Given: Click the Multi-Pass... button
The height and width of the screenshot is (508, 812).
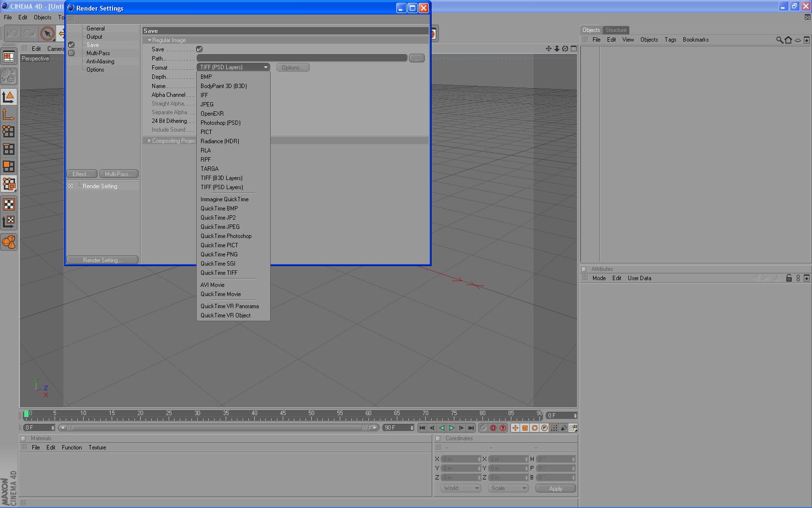Looking at the screenshot, I should coord(119,174).
